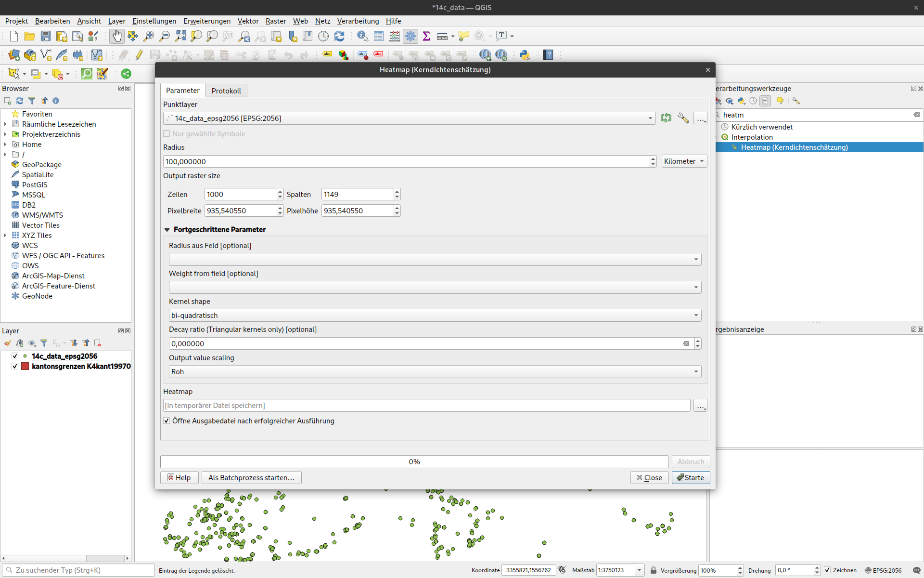Click the Refresh map icon in the toolbar
924x578 pixels.
click(339, 36)
